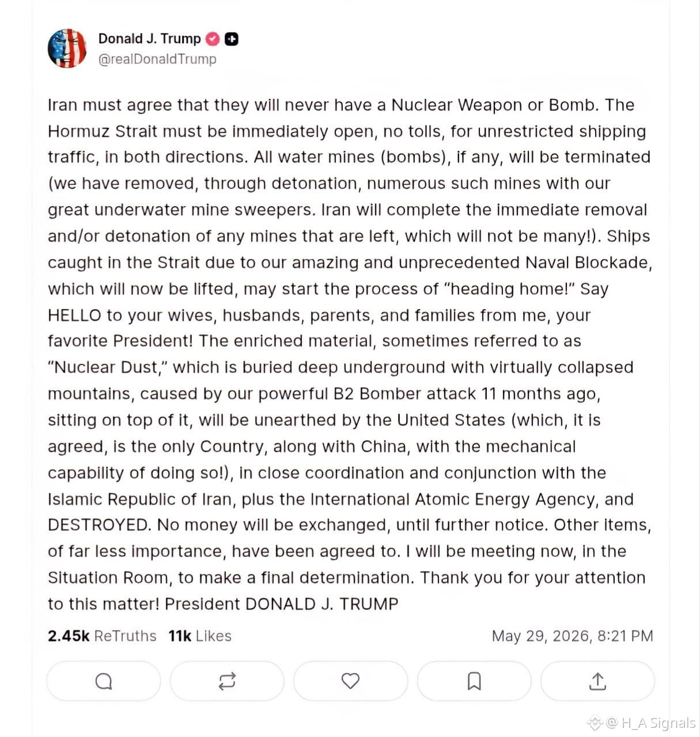Click the word HELLO in the post
Image resolution: width=700 pixels, height=737 pixels.
point(74,316)
